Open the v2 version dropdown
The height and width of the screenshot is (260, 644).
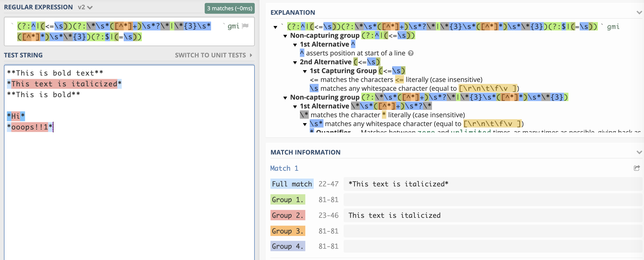tap(85, 7)
